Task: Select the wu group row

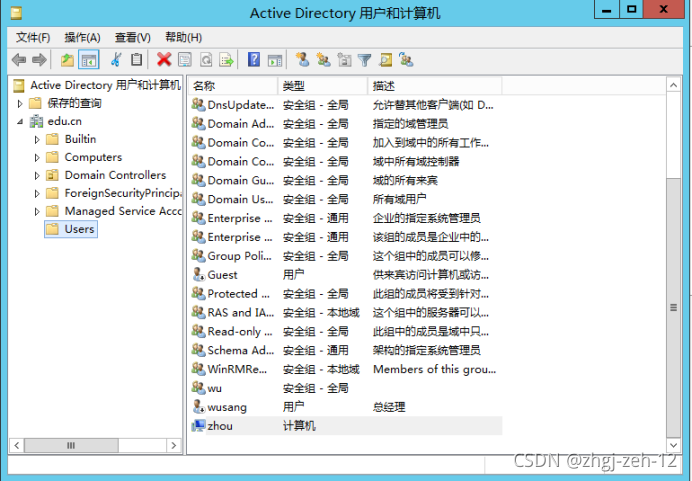Action: point(346,388)
